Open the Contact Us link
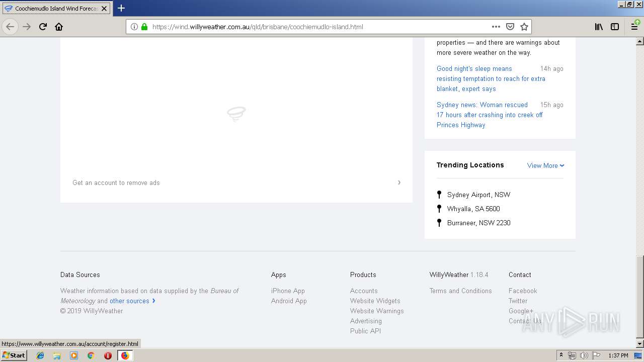The image size is (644, 362). click(525, 321)
